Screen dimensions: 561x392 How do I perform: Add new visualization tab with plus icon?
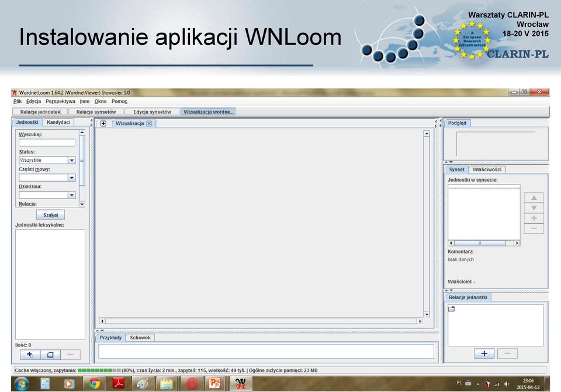point(103,123)
